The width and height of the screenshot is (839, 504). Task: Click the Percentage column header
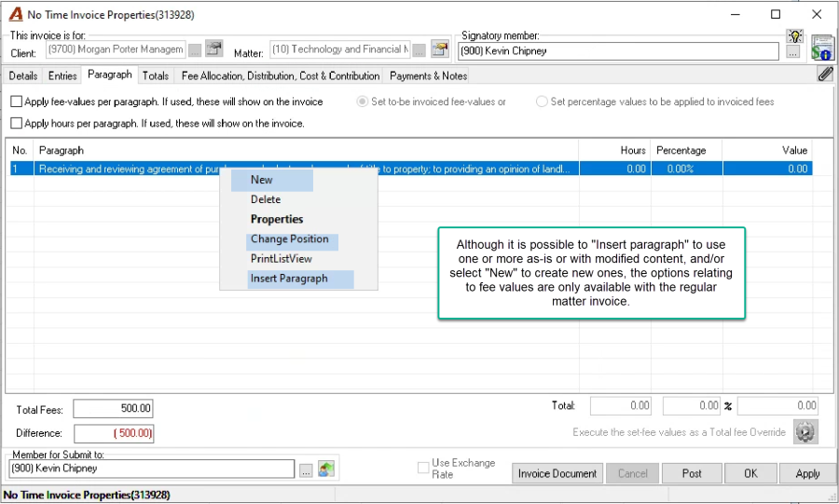686,151
